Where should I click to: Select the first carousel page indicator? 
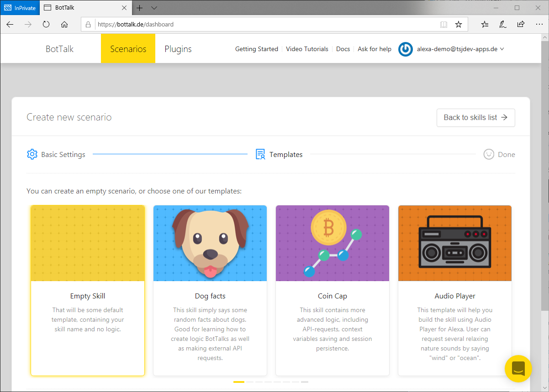[238, 382]
